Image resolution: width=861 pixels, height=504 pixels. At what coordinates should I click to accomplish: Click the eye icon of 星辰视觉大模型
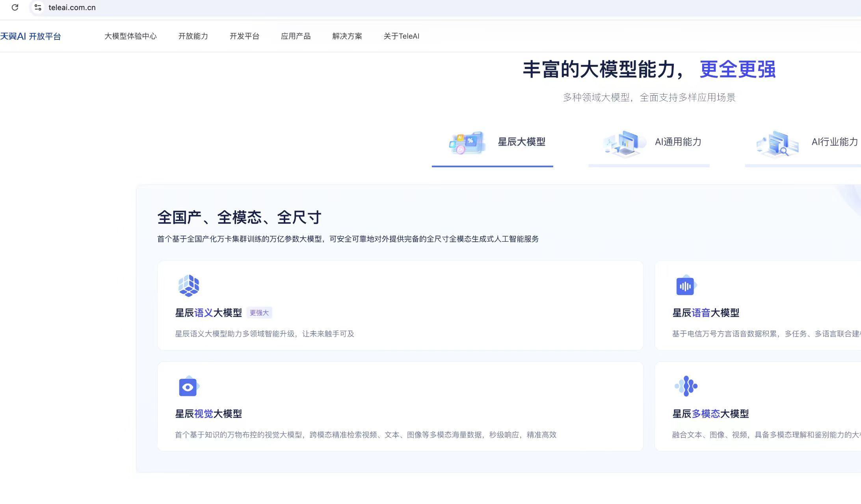188,386
